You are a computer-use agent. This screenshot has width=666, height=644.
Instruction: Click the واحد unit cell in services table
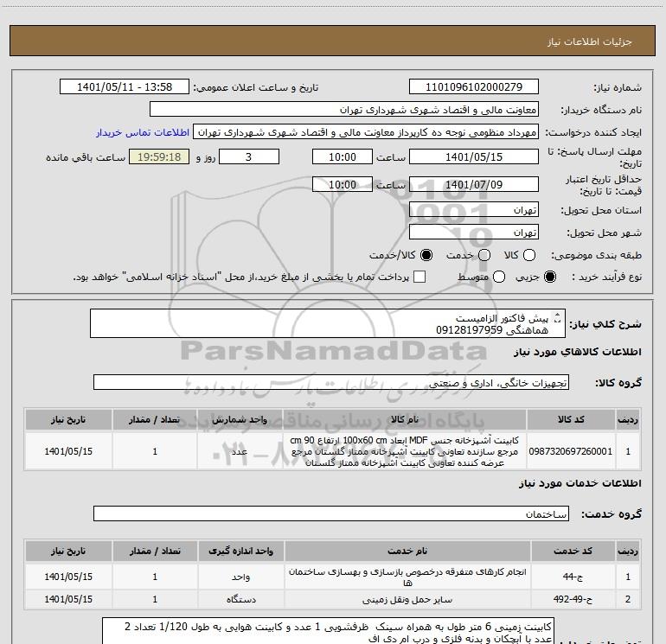point(240,577)
